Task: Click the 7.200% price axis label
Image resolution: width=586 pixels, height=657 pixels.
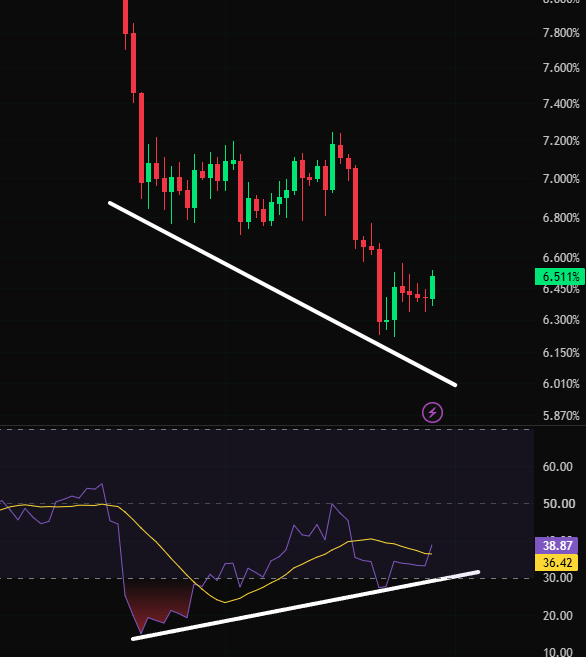Action: [x=561, y=140]
